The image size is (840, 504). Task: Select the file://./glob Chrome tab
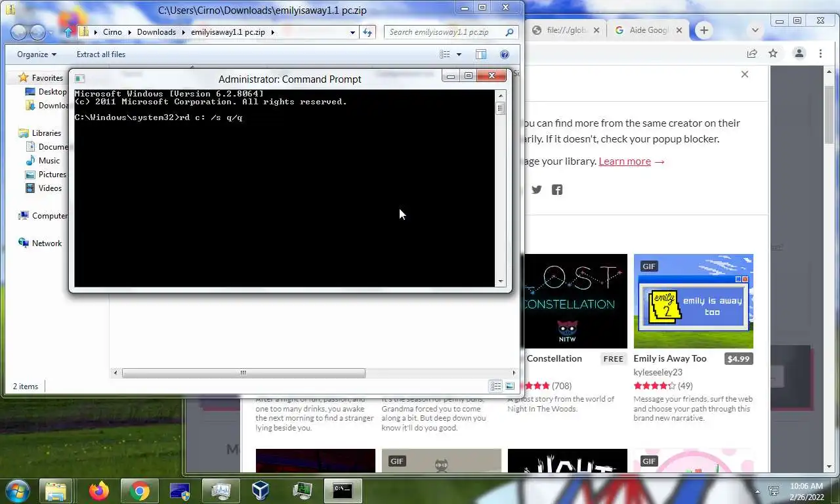566,30
